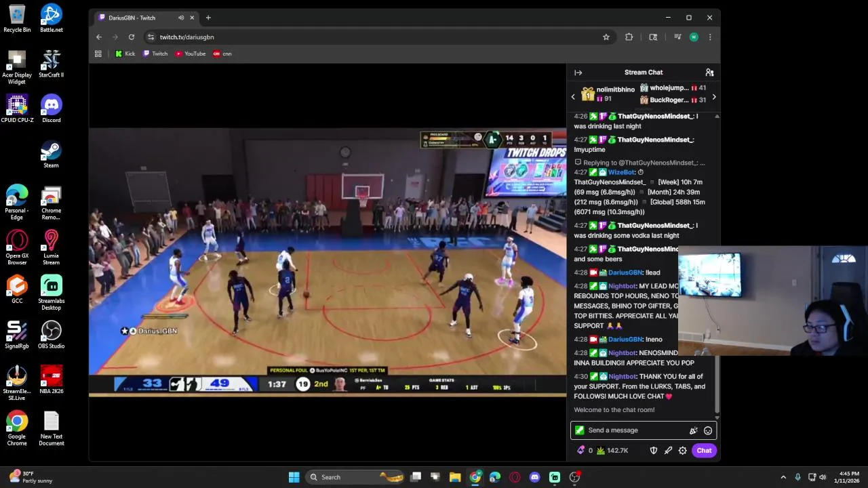Viewport: 868px width, 488px height.
Task: Open the cnn bookmark
Action: (x=222, y=54)
